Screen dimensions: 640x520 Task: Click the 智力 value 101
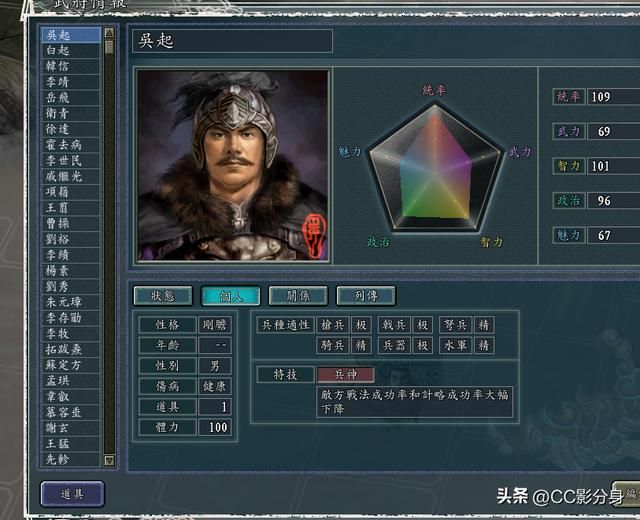(613, 166)
